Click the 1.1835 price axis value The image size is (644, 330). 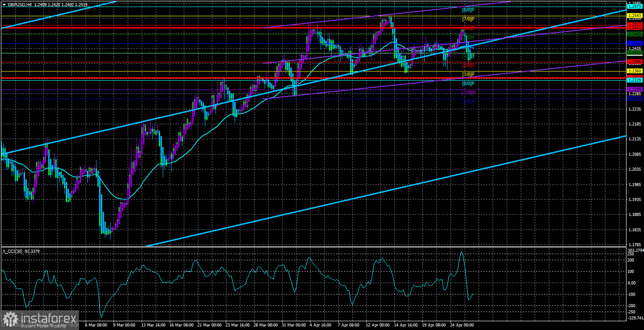click(635, 230)
